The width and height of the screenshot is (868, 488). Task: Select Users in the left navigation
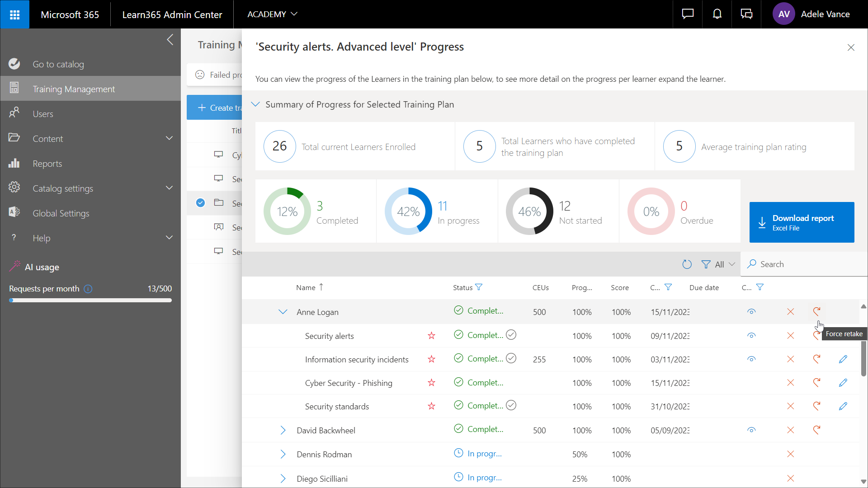click(42, 114)
